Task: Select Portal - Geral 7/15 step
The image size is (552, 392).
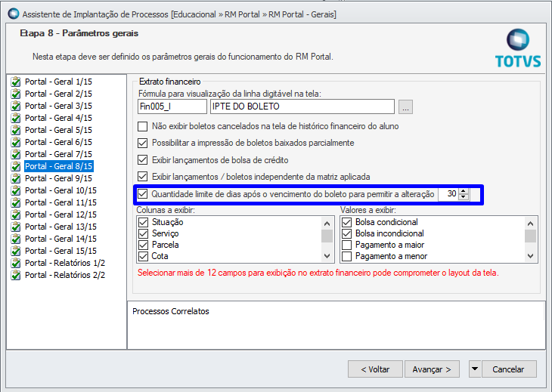Action: 58,154
